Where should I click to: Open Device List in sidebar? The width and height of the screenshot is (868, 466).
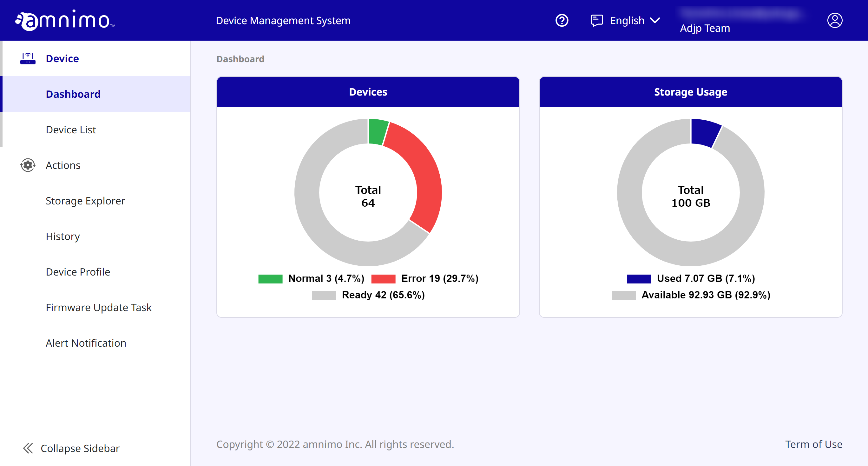point(71,130)
